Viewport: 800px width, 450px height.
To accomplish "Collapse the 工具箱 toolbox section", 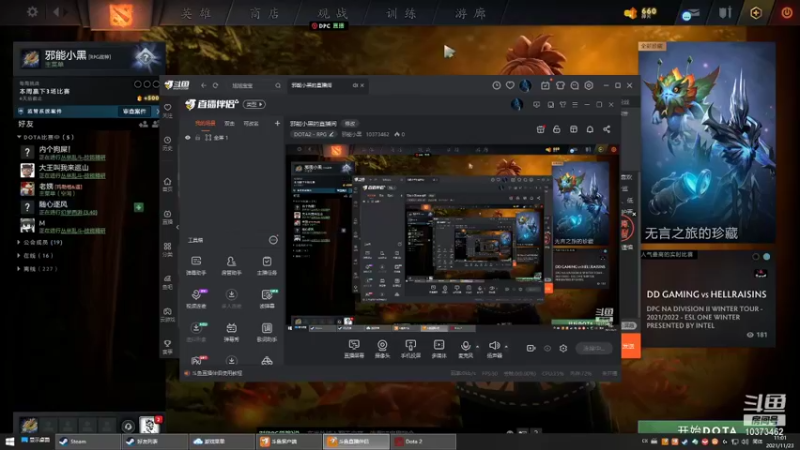I will [x=273, y=240].
